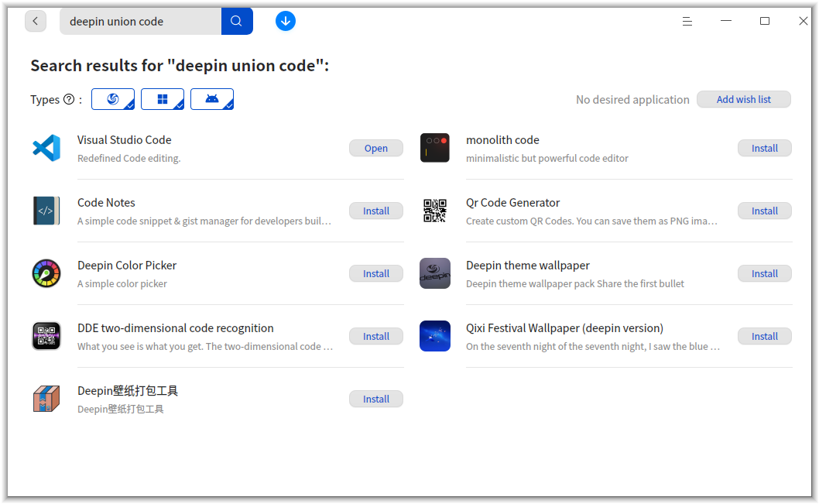Open the downloads manager arrow icon
Image resolution: width=819 pixels, height=504 pixels.
[285, 21]
